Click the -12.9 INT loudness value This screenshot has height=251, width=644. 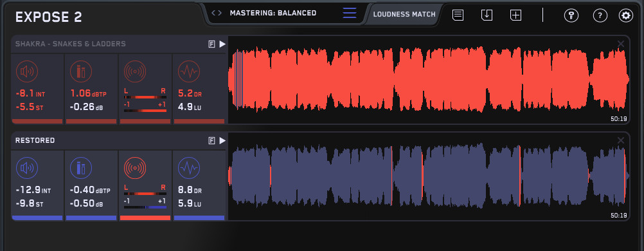(x=33, y=191)
